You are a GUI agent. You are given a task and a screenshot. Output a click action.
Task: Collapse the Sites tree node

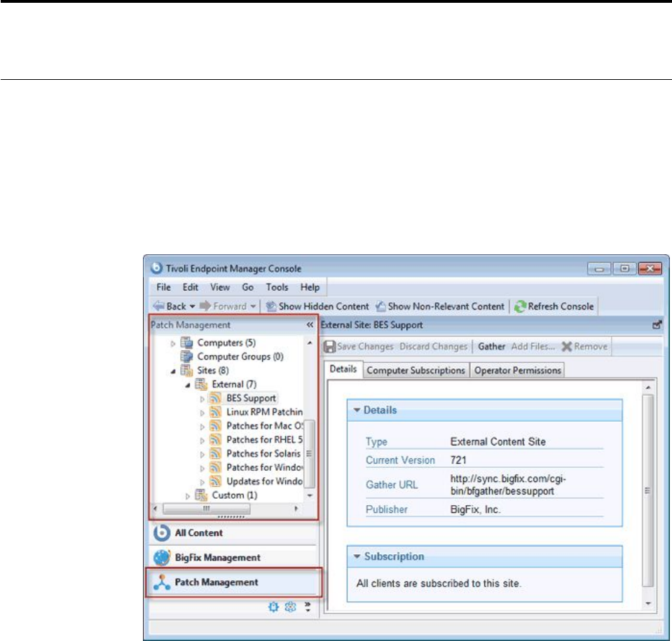(172, 371)
